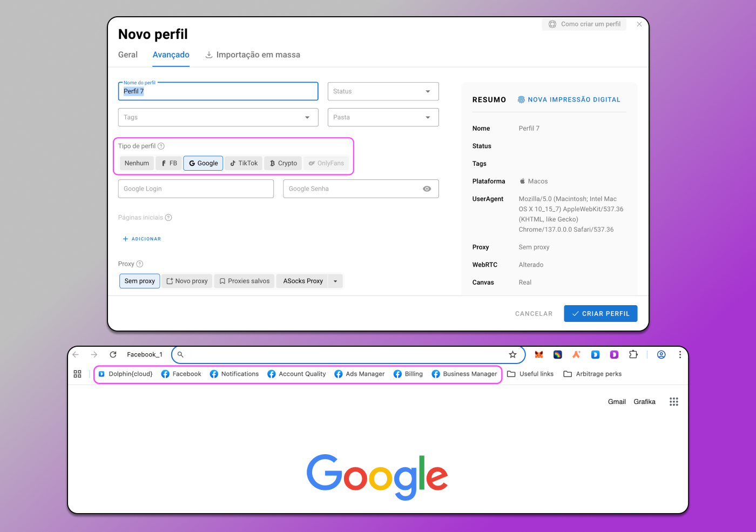Click the Google Senha field
Screen dimensions: 756x532
pyautogui.click(x=361, y=189)
